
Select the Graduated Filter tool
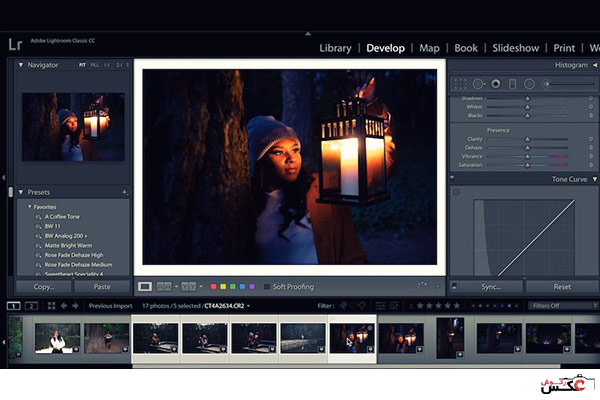coord(512,84)
